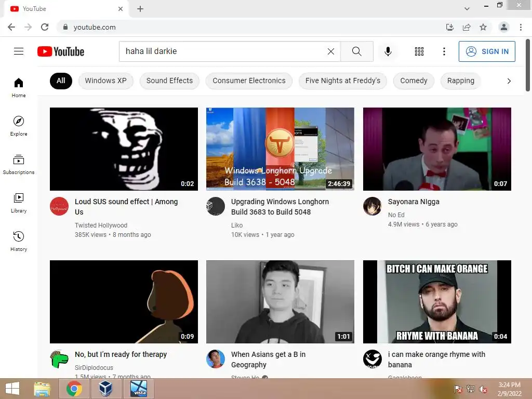Open VirtualBox from the taskbar

click(x=105, y=389)
